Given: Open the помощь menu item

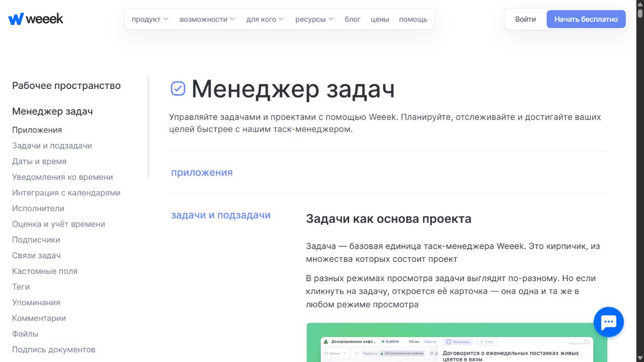Looking at the screenshot, I should point(413,19).
